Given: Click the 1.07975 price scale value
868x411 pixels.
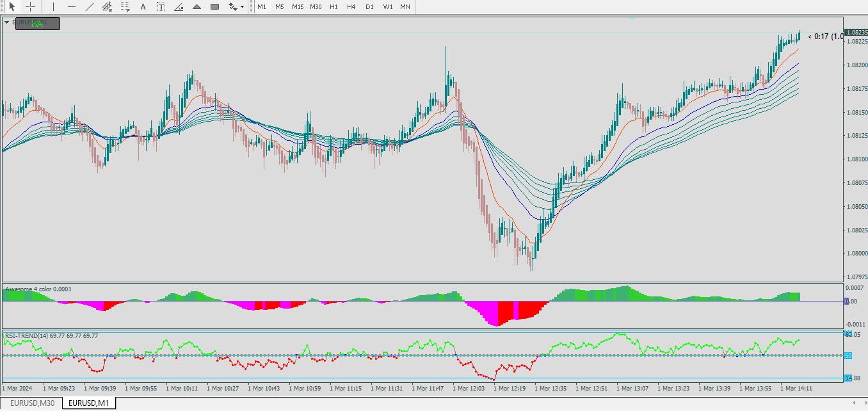Looking at the screenshot, I should coord(856,277).
